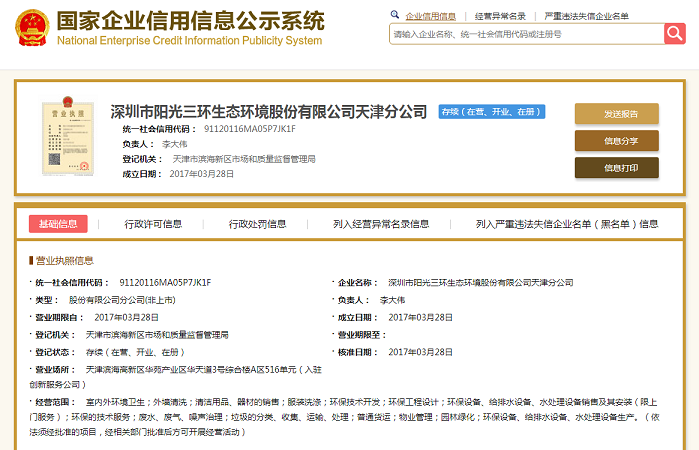Click the site title 国家企业信用信息公示系统

(x=190, y=22)
